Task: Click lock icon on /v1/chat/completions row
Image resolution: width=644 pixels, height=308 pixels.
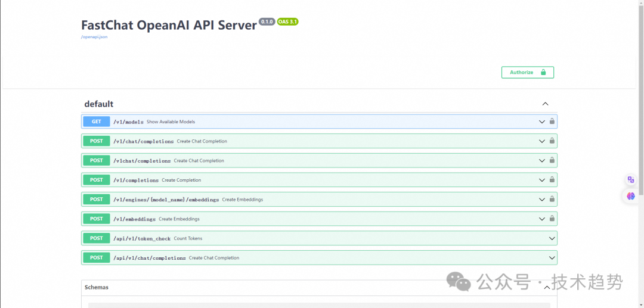Action: point(552,141)
